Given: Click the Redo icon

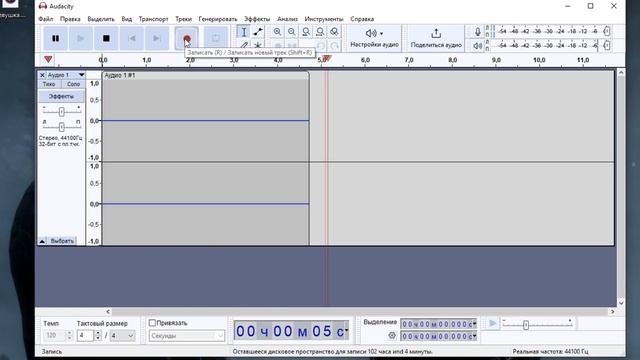Looking at the screenshot, I should (x=334, y=45).
